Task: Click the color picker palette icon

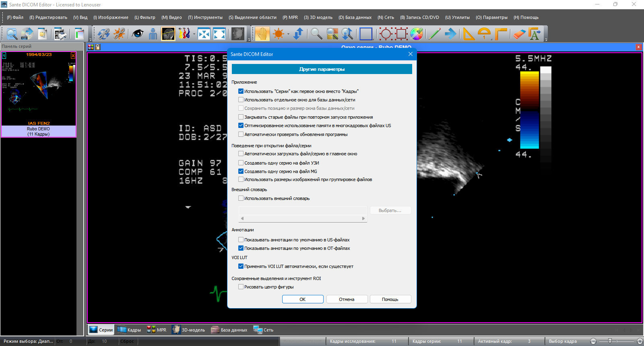Action: coord(417,34)
